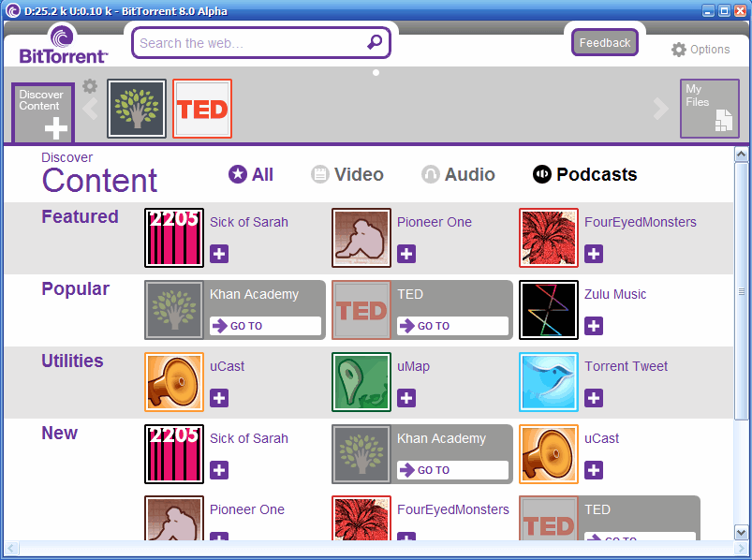Click FourEyedMonsters title in New row
Image resolution: width=752 pixels, height=560 pixels.
[453, 509]
